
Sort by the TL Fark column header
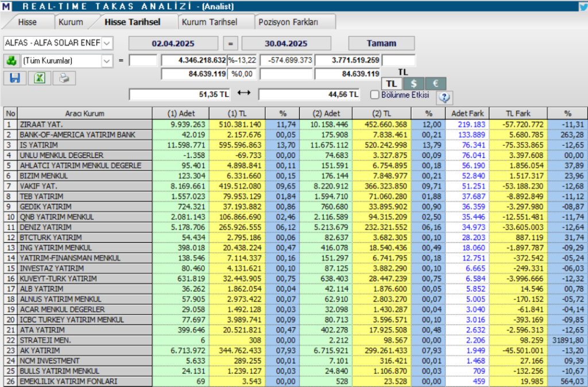[519, 113]
